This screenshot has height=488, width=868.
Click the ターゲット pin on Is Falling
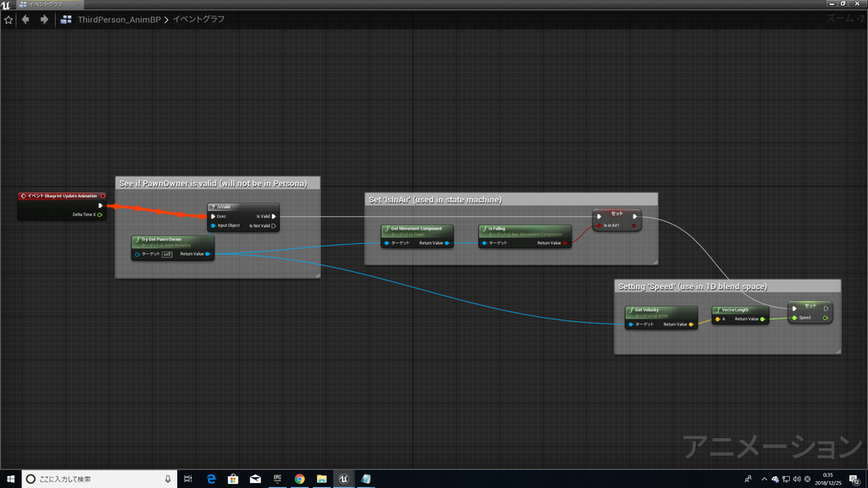point(484,243)
